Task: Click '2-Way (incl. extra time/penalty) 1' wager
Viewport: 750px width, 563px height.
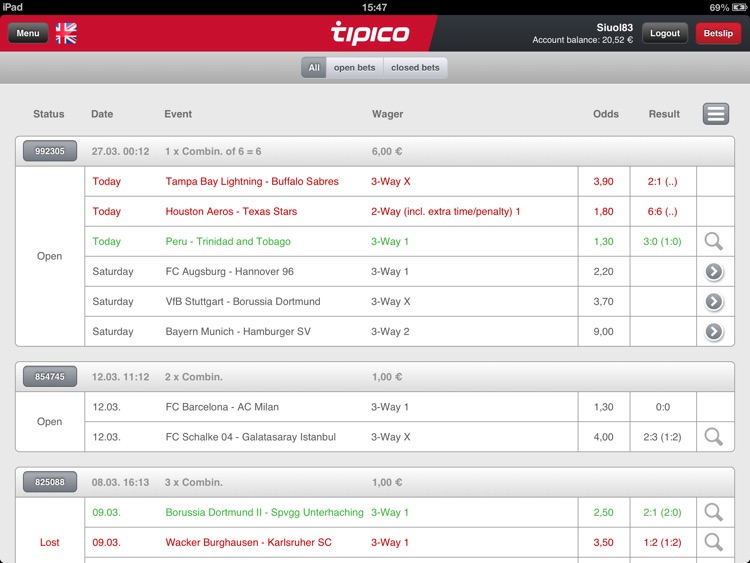Action: 445,211
